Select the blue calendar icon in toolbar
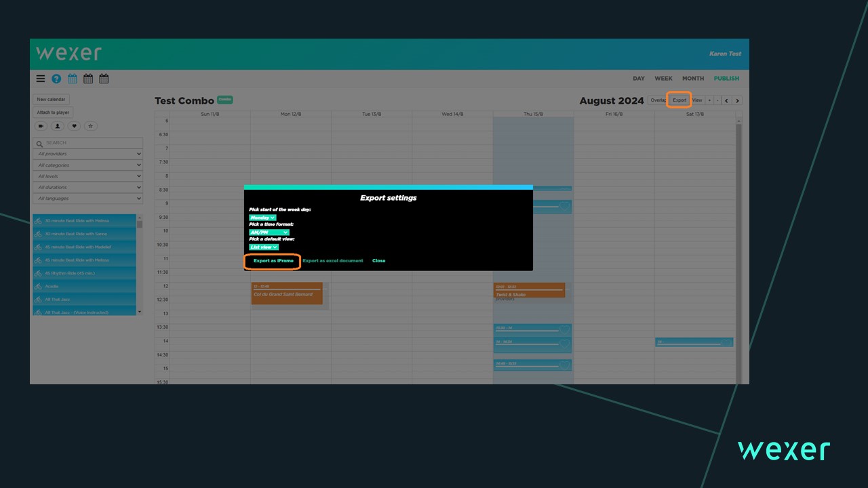Viewport: 868px width, 488px height. pos(73,79)
